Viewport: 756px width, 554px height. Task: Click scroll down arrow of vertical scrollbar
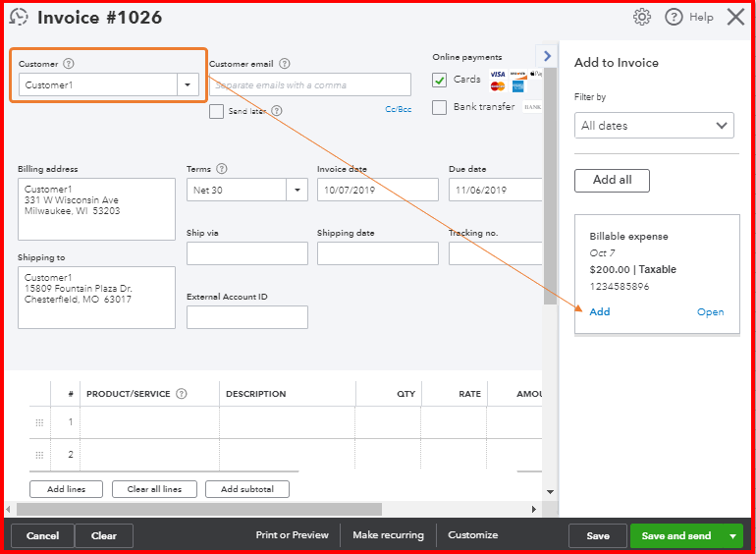click(550, 492)
